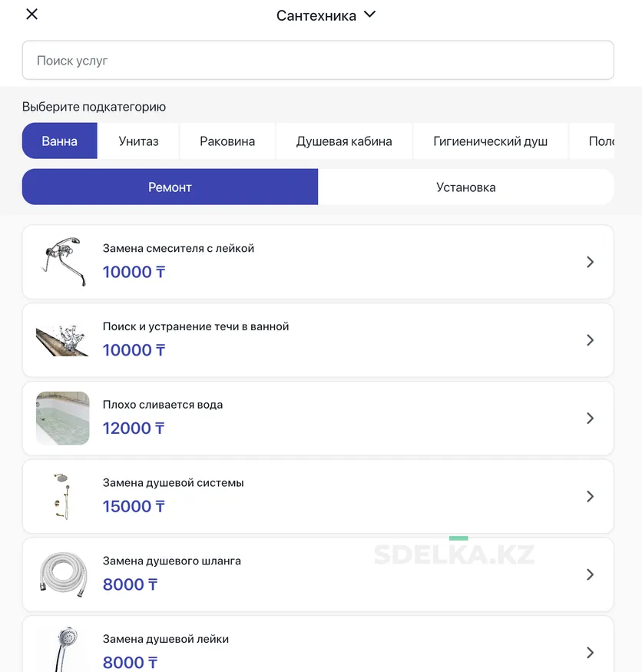This screenshot has width=642, height=672.
Task: Choose the Раковина subcategory
Action: click(x=227, y=141)
